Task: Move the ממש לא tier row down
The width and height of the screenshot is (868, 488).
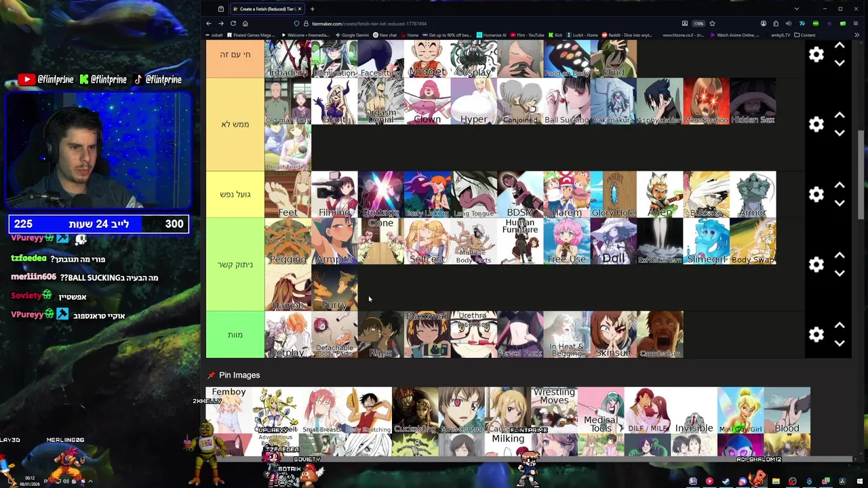Action: pyautogui.click(x=840, y=133)
